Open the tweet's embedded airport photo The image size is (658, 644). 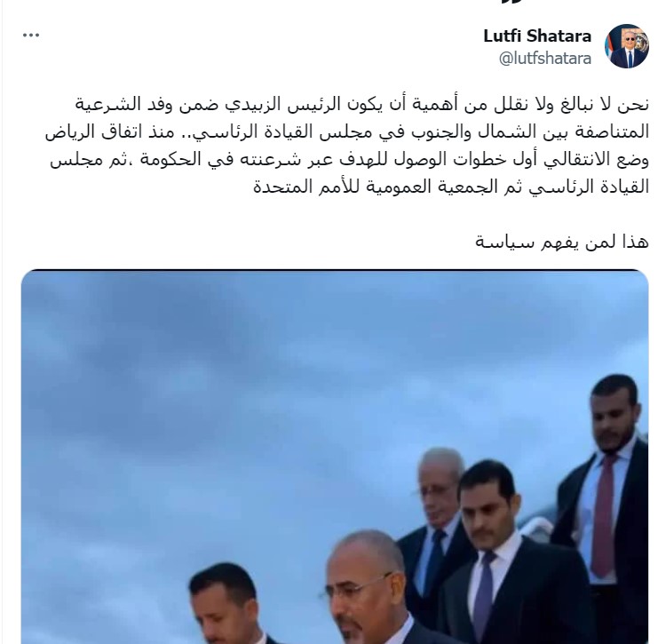335,457
